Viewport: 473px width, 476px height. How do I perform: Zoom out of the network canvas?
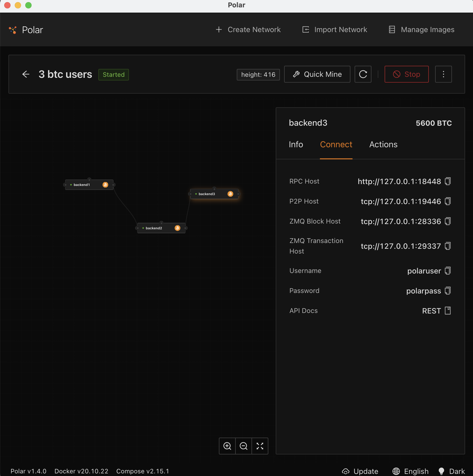[x=244, y=446]
